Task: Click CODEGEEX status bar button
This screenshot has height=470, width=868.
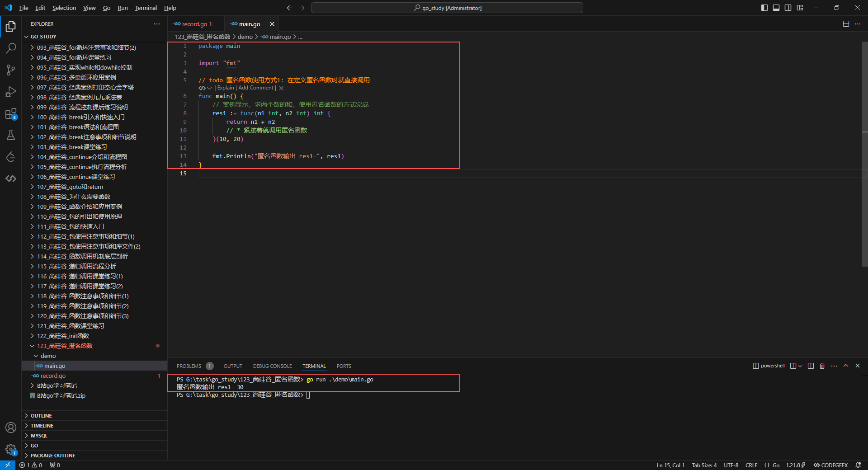Action: (x=830, y=465)
